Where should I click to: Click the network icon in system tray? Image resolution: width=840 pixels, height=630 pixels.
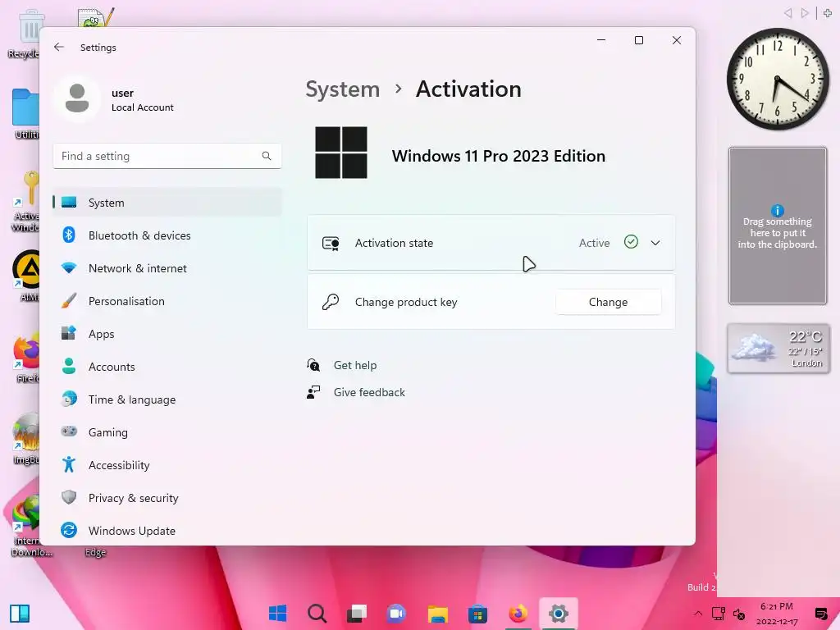point(718,614)
